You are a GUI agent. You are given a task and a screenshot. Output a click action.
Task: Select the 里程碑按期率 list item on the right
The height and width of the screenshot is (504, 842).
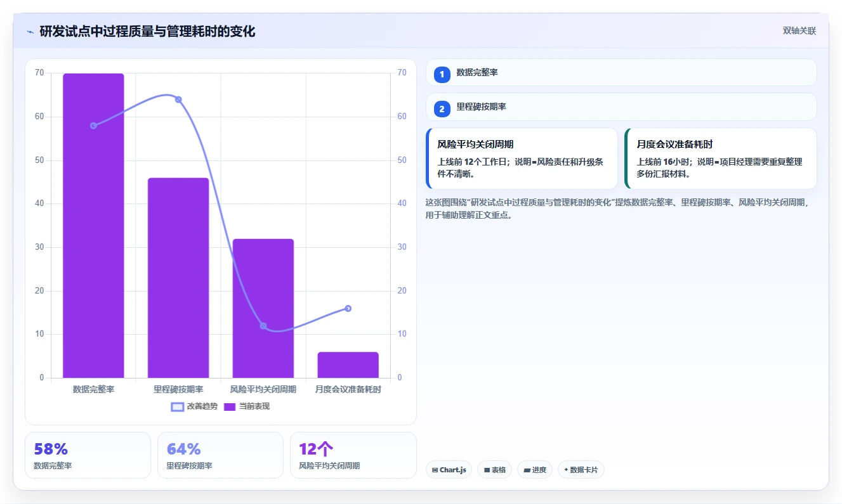coord(621,107)
